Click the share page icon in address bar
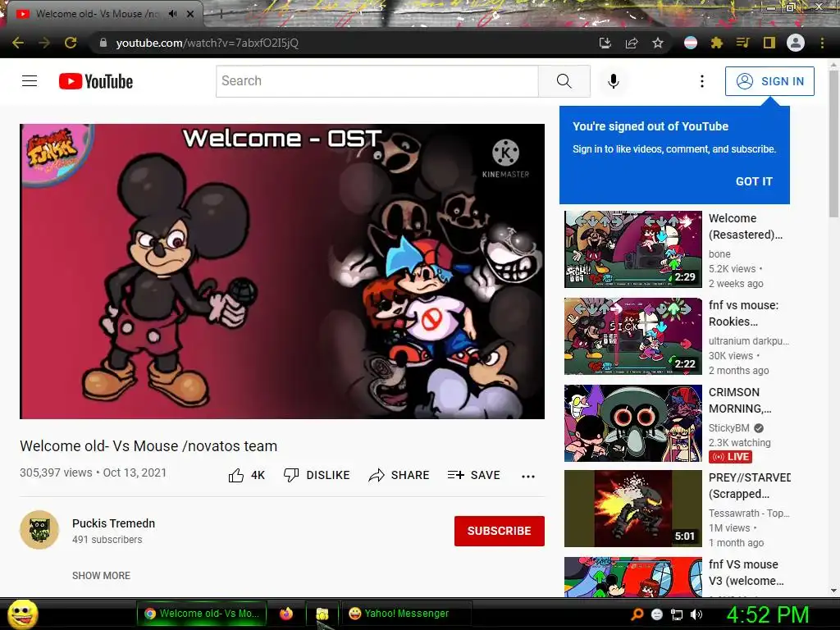This screenshot has height=630, width=840. pos(632,43)
